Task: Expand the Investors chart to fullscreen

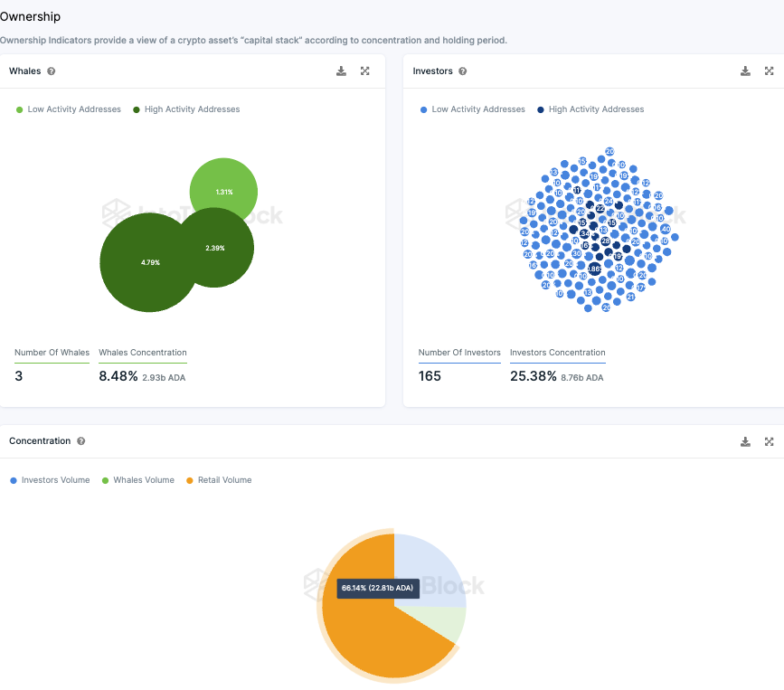Action: click(x=769, y=71)
